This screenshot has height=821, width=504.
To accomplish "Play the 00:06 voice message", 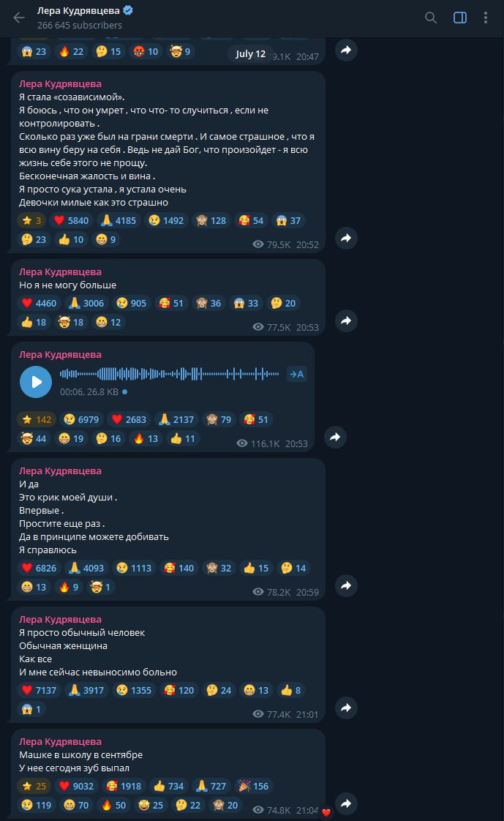I will click(36, 382).
